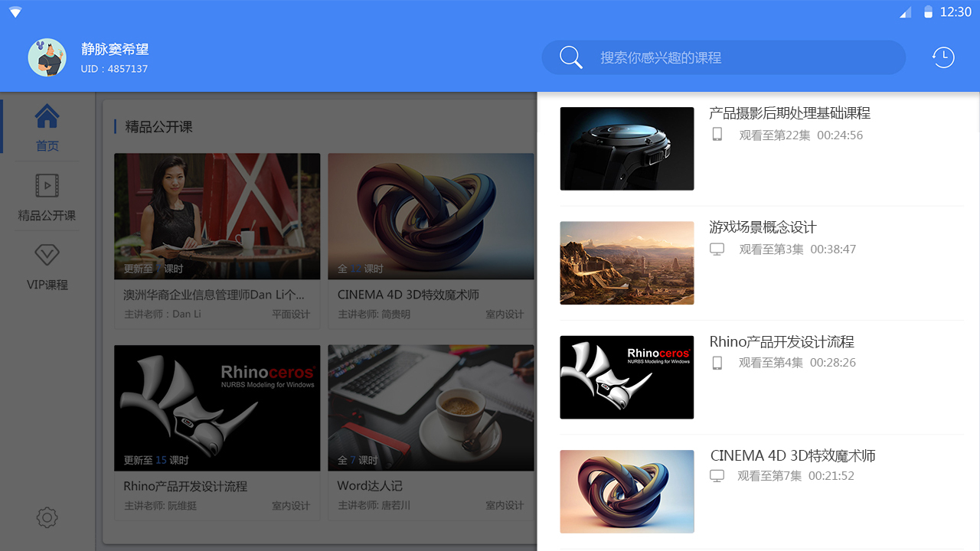Open the Dan Li course cover image
Screen dimensions: 980x551
click(217, 217)
